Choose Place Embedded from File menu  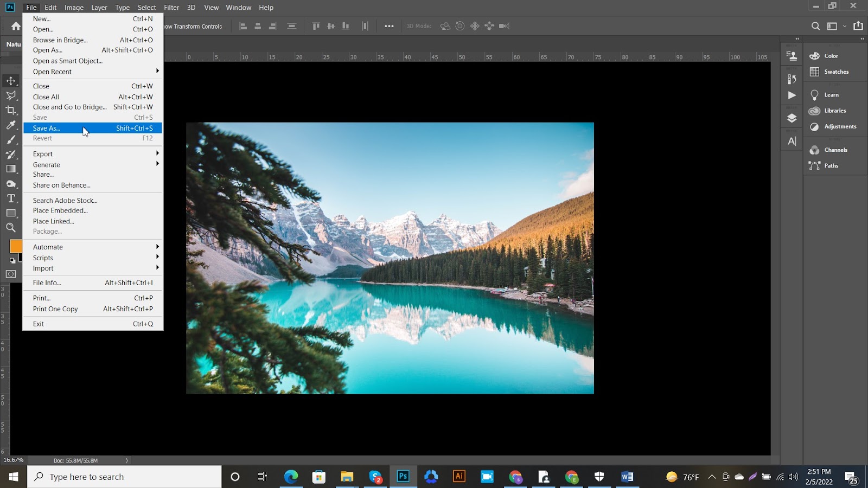93,210
